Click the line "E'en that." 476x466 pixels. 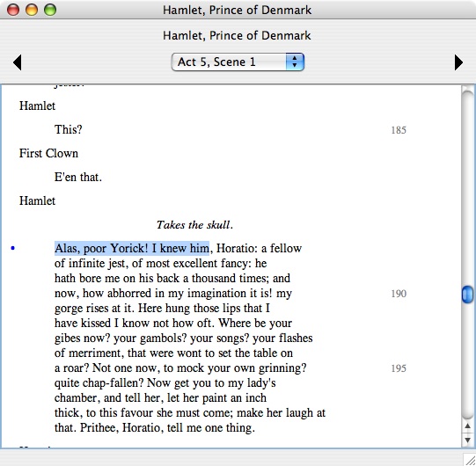pyautogui.click(x=78, y=177)
